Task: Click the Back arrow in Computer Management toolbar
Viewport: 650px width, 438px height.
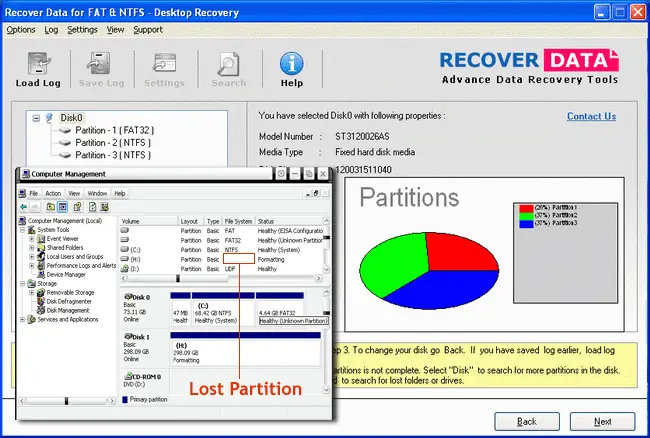Action: 23,206
